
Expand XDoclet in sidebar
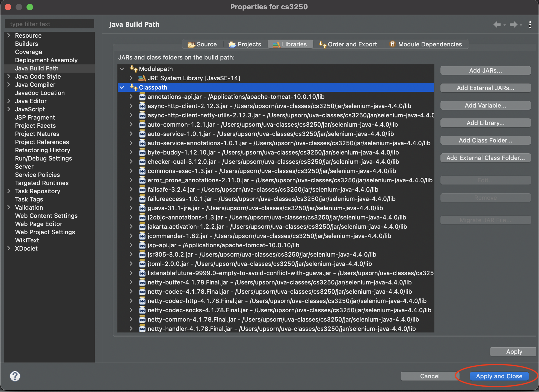click(x=9, y=248)
